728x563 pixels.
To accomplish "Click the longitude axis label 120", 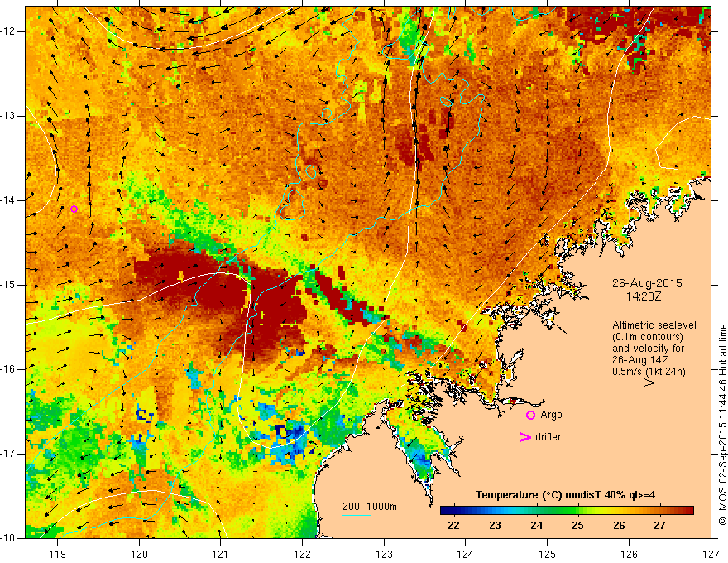I will click(139, 554).
